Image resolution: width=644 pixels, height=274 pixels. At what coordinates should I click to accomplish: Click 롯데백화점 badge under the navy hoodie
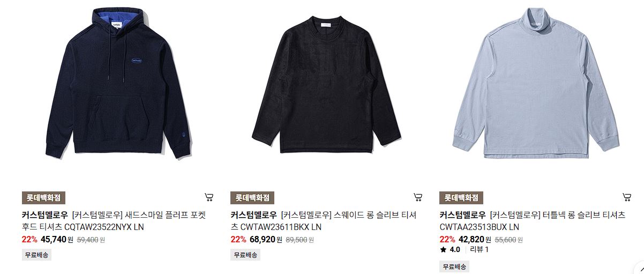click(43, 198)
